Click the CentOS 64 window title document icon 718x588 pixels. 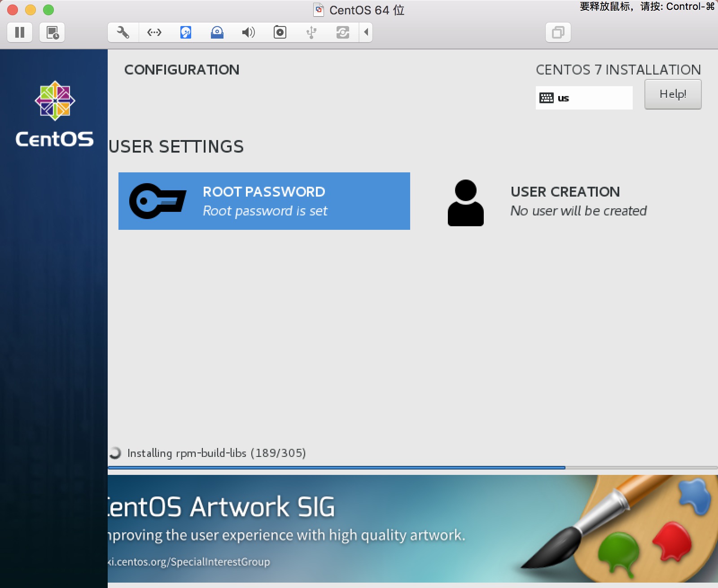click(319, 9)
